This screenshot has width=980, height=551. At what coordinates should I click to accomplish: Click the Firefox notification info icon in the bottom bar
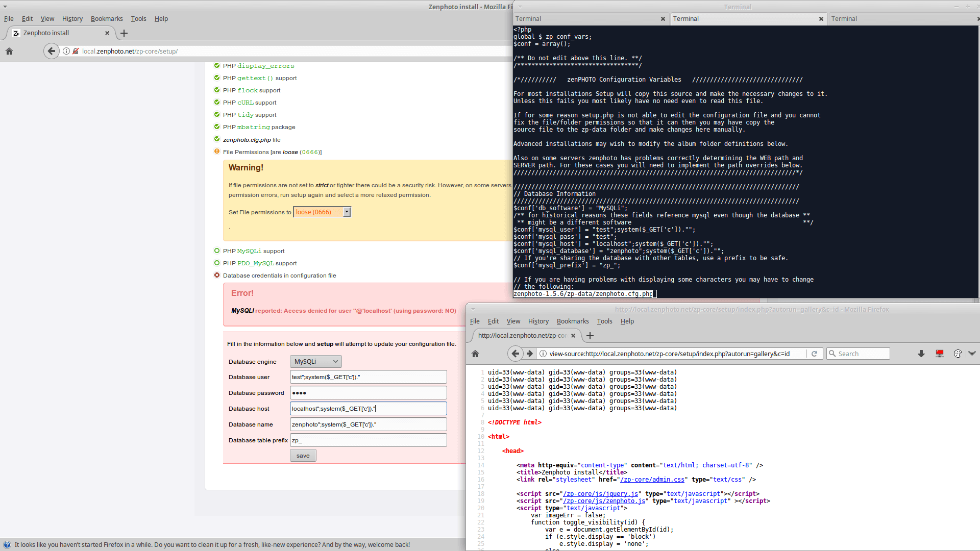[x=7, y=545]
